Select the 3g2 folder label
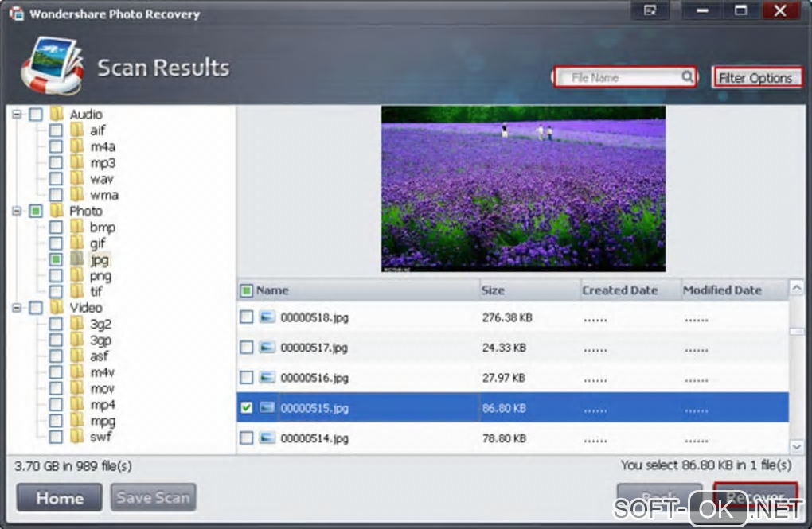The image size is (812, 529). 100,324
